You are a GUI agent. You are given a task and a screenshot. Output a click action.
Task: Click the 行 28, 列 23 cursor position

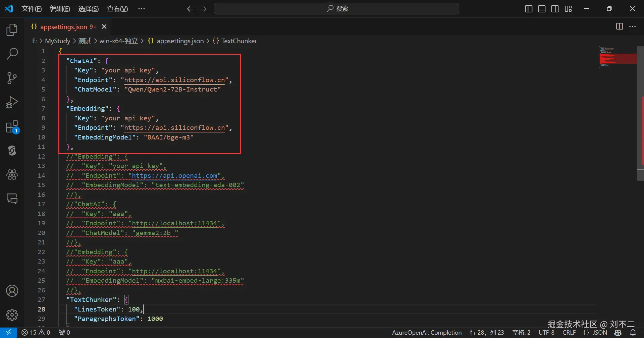click(x=487, y=332)
